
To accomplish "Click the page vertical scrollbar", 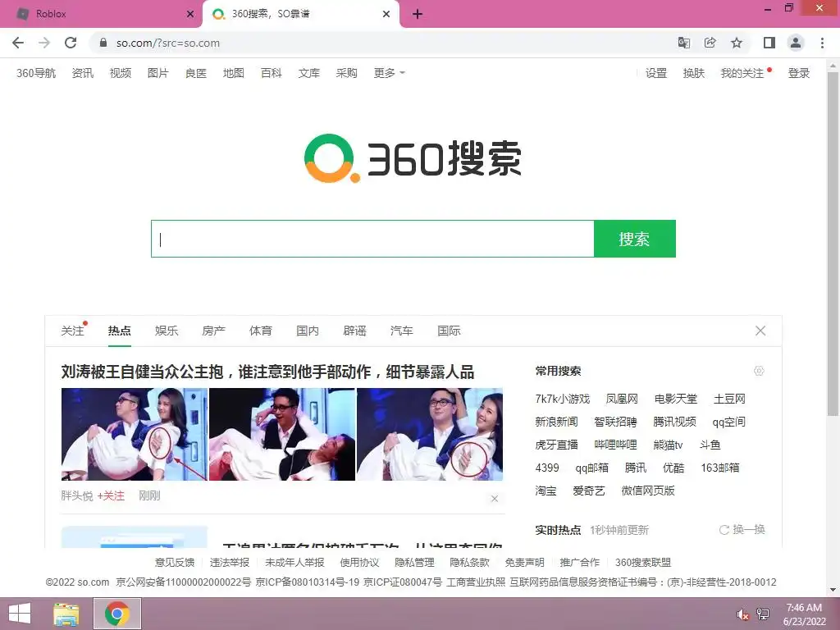I will (833, 244).
